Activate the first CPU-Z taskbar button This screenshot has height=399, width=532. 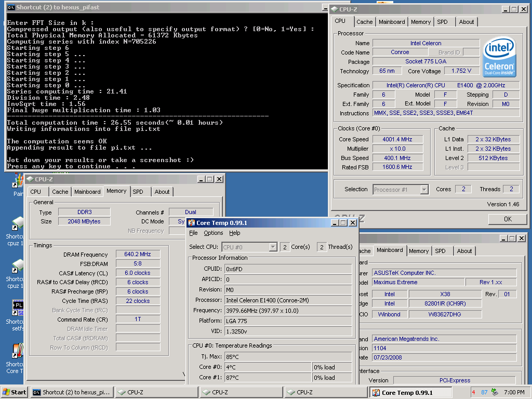click(x=157, y=392)
